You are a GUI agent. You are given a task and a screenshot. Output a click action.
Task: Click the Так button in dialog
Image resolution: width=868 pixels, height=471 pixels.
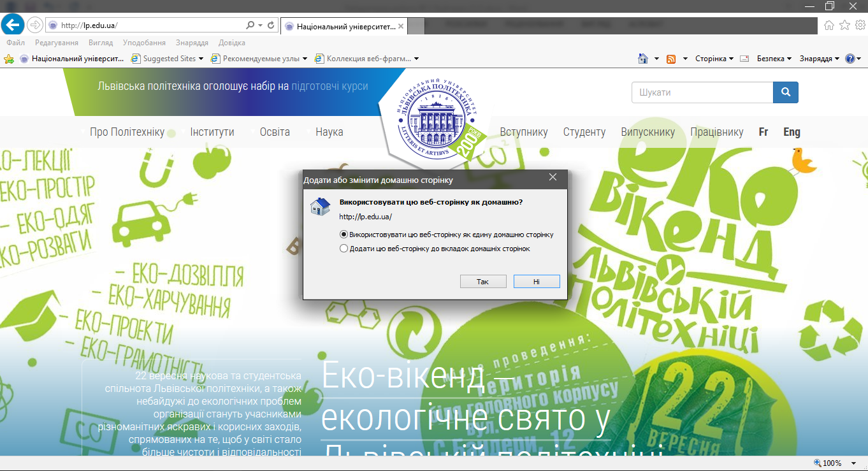pos(483,281)
